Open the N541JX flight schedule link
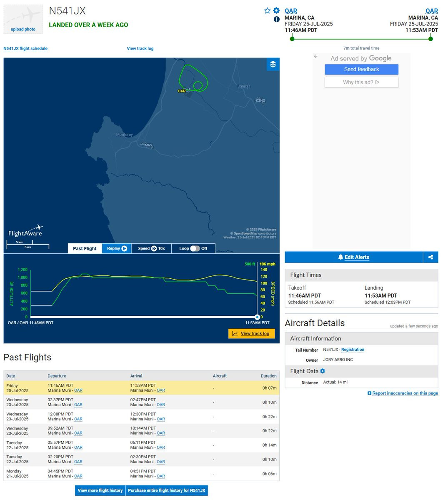The width and height of the screenshot is (448, 500). click(25, 48)
